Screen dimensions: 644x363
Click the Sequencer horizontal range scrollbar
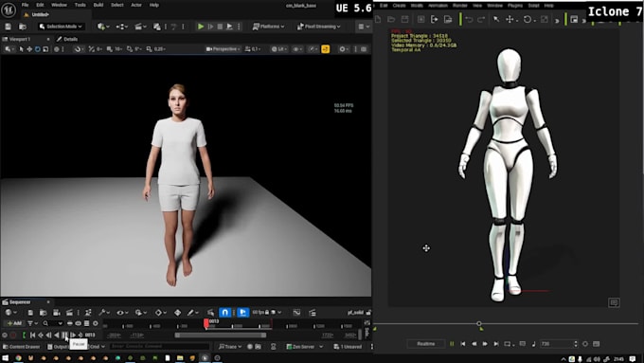(x=221, y=336)
